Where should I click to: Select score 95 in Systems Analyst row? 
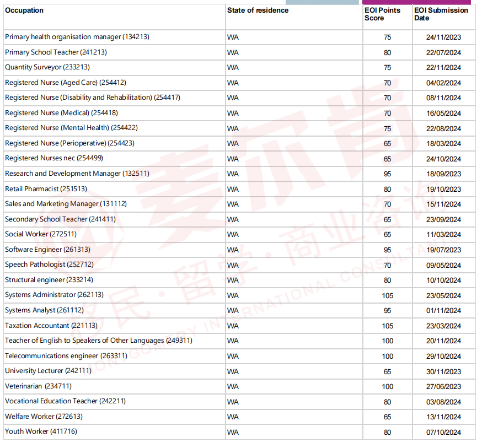pyautogui.click(x=388, y=311)
